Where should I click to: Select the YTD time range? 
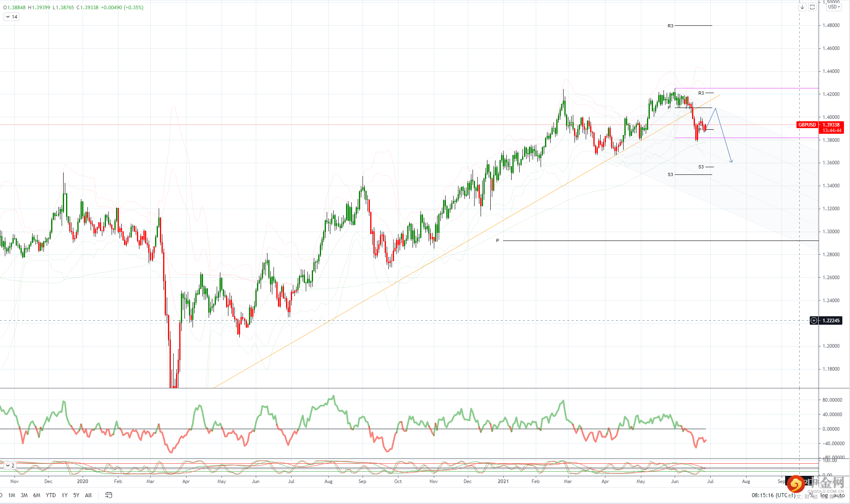tap(51, 495)
